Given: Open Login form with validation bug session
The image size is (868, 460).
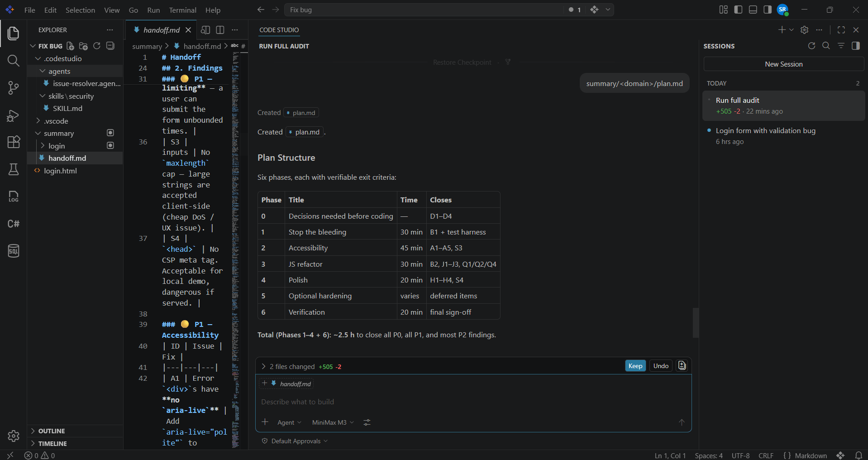Looking at the screenshot, I should (783, 136).
